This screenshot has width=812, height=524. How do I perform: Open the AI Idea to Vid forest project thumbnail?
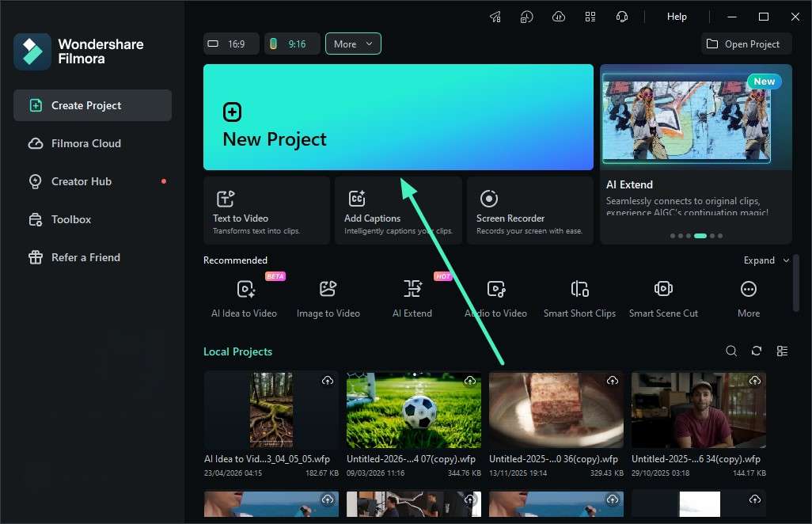[x=271, y=409]
